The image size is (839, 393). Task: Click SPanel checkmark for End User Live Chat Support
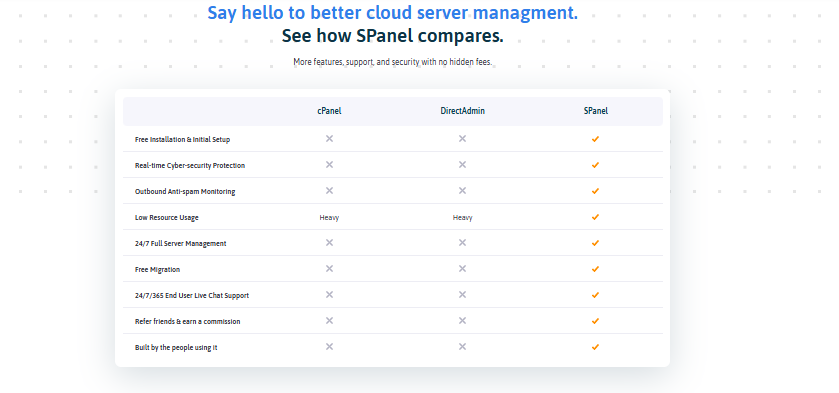pos(596,295)
